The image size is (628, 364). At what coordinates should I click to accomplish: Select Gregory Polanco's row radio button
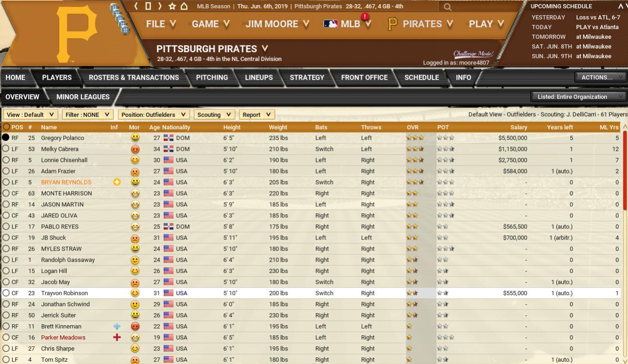tap(6, 138)
